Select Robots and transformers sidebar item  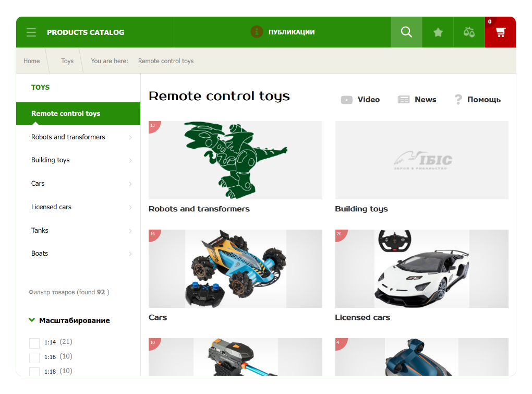coord(68,137)
